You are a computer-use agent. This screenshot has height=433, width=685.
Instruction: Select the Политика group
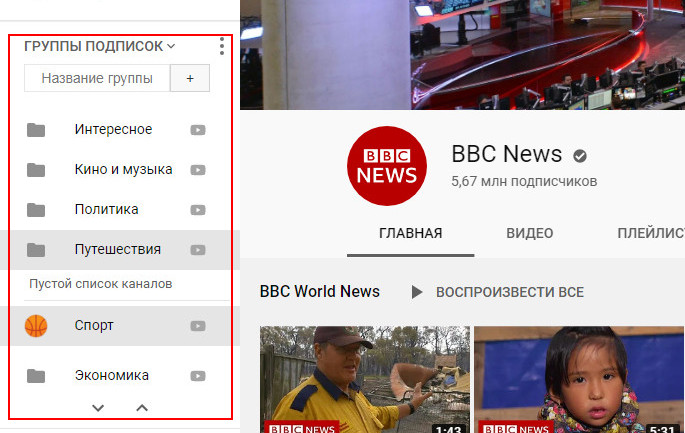point(106,209)
